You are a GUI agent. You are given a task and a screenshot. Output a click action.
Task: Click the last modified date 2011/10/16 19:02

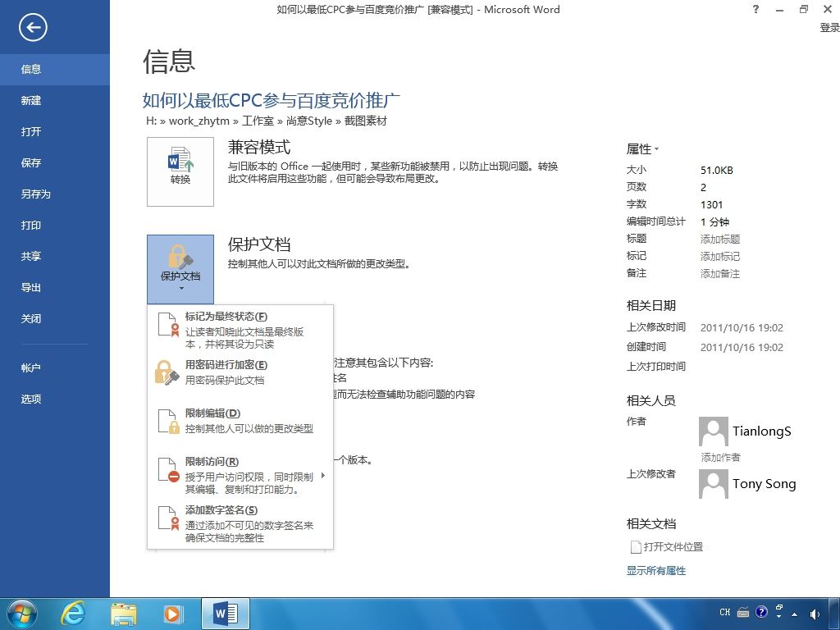tap(742, 327)
